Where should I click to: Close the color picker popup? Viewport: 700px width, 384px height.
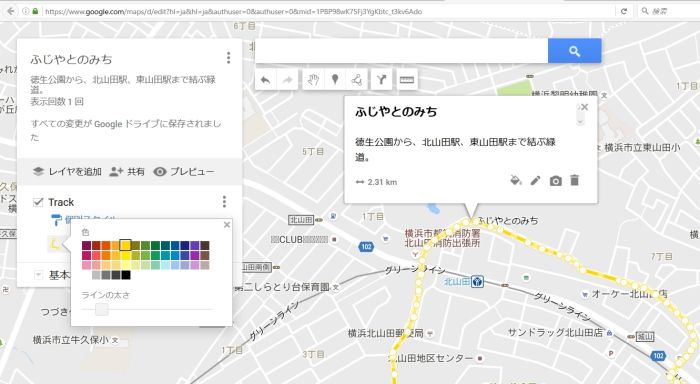[x=227, y=225]
